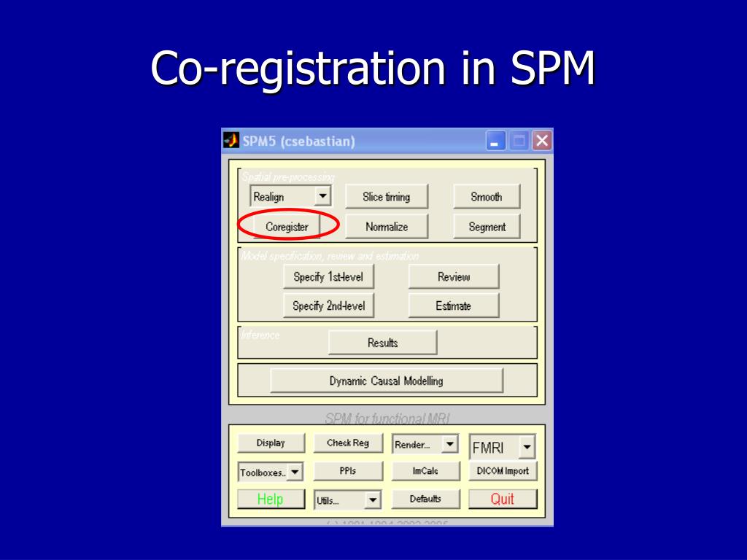
Task: Click the Check Reg button
Action: tap(348, 443)
